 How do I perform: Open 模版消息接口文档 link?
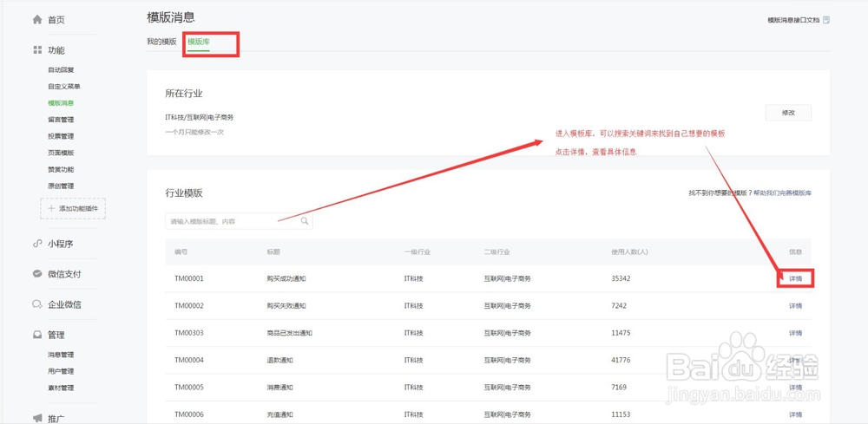[793, 20]
